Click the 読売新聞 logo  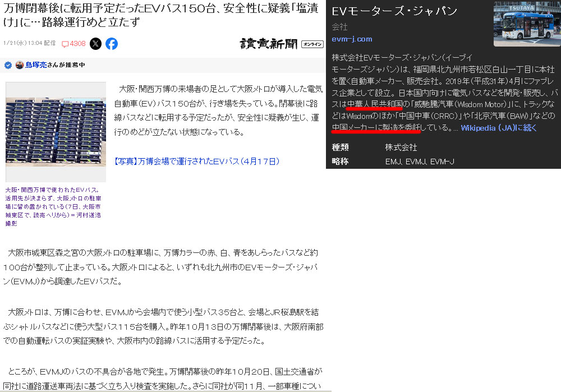(x=269, y=44)
